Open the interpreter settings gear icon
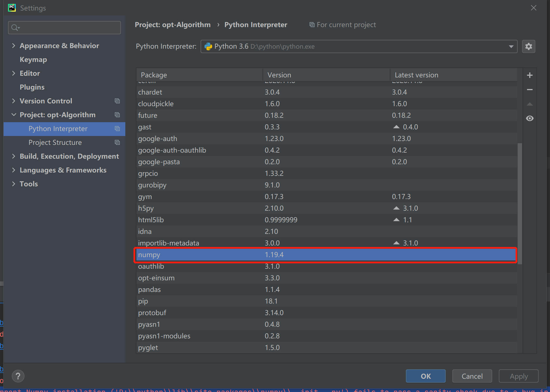The width and height of the screenshot is (550, 392). [528, 46]
